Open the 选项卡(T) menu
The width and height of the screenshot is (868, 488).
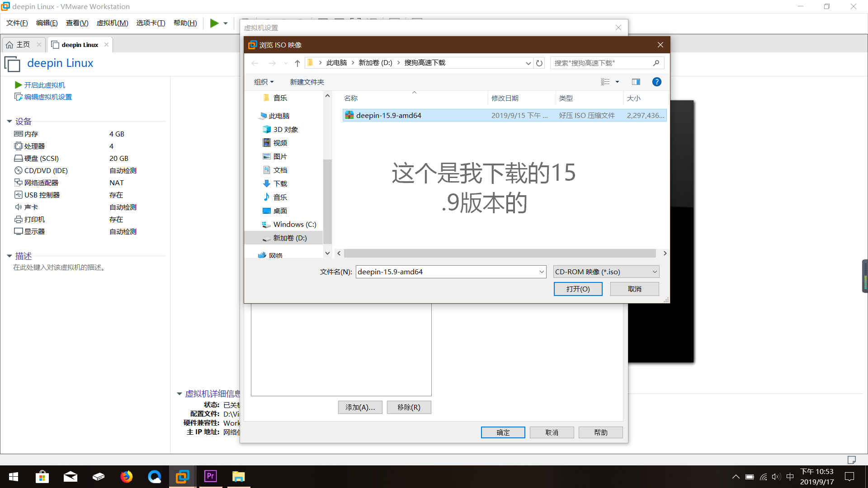[x=151, y=23]
